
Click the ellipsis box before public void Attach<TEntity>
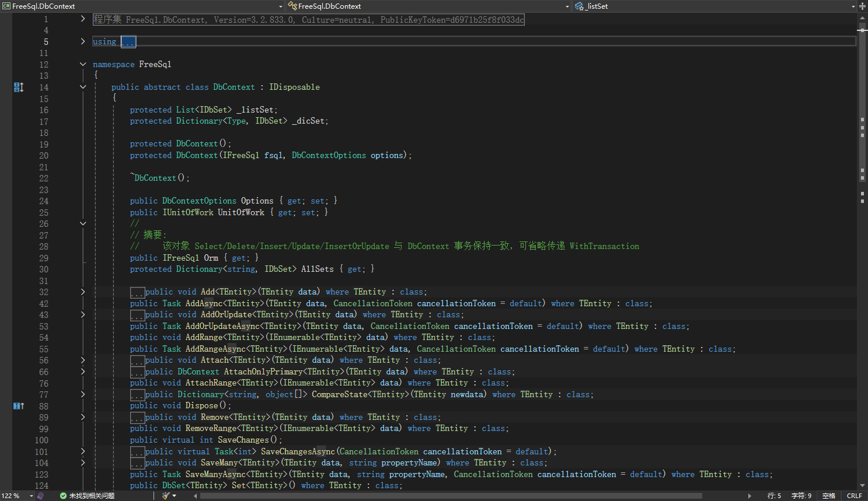click(x=137, y=360)
